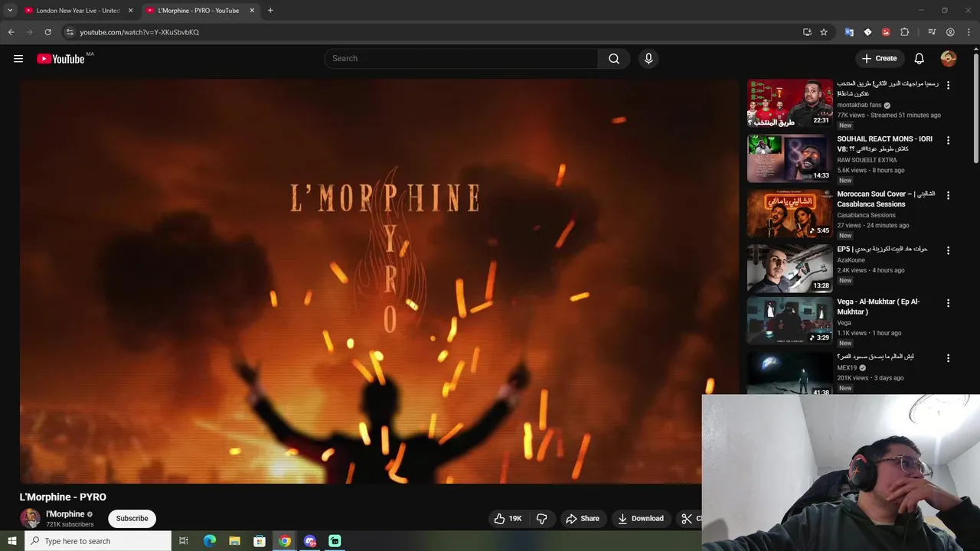Reload the current page
980x551 pixels.
pyautogui.click(x=47, y=32)
